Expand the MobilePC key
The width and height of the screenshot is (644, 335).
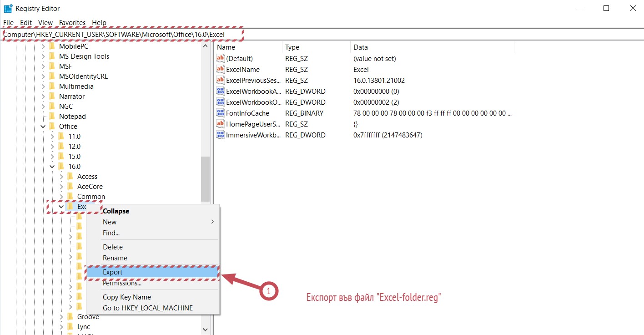(x=43, y=46)
